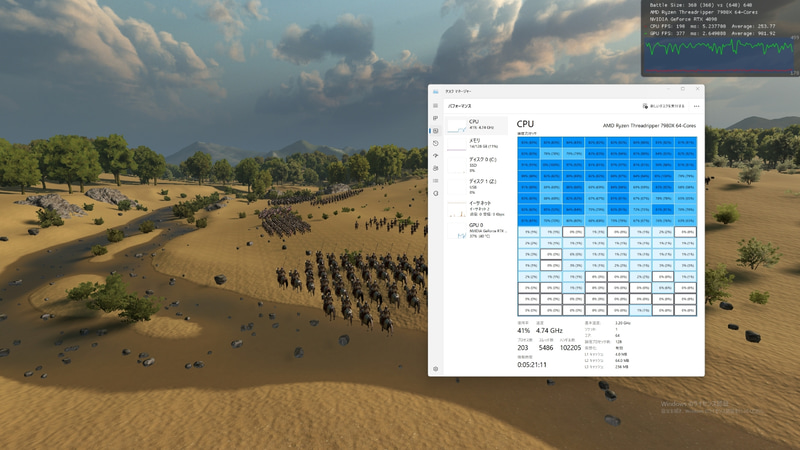Open the Users page icon in sidebar
Image resolution: width=800 pixels, height=450 pixels.
click(435, 168)
